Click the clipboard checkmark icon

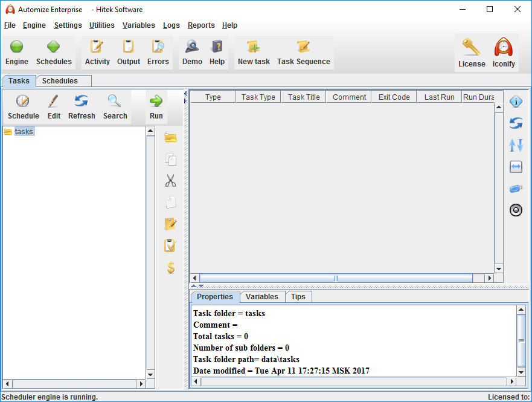point(170,245)
